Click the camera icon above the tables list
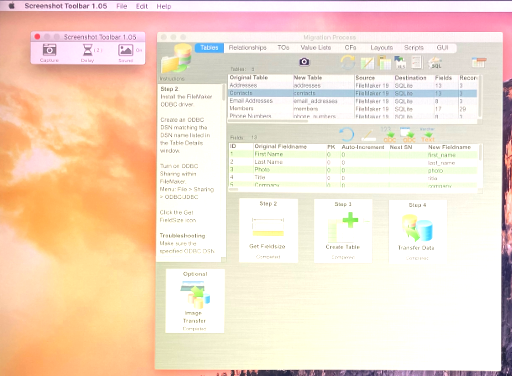The height and width of the screenshot is (376, 512). 304,61
